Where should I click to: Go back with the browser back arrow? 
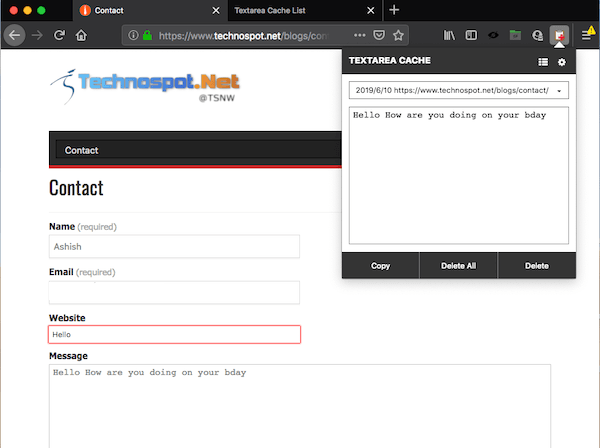(x=15, y=35)
